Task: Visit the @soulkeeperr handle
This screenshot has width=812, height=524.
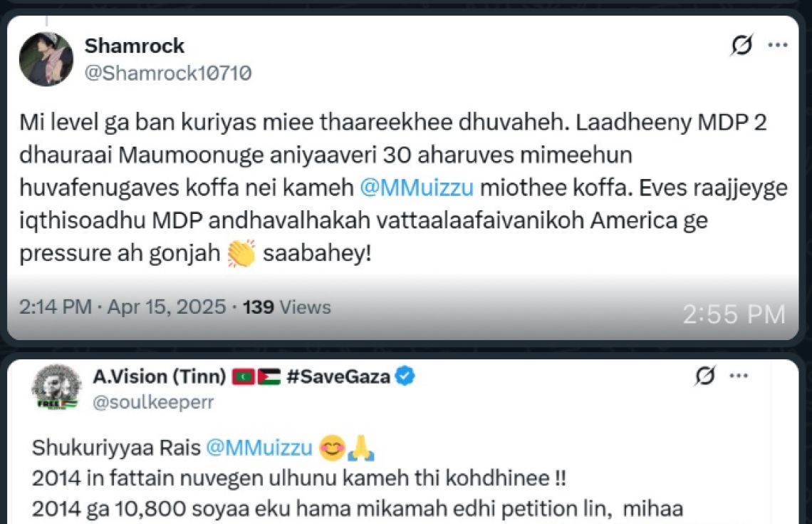Action: (x=153, y=402)
